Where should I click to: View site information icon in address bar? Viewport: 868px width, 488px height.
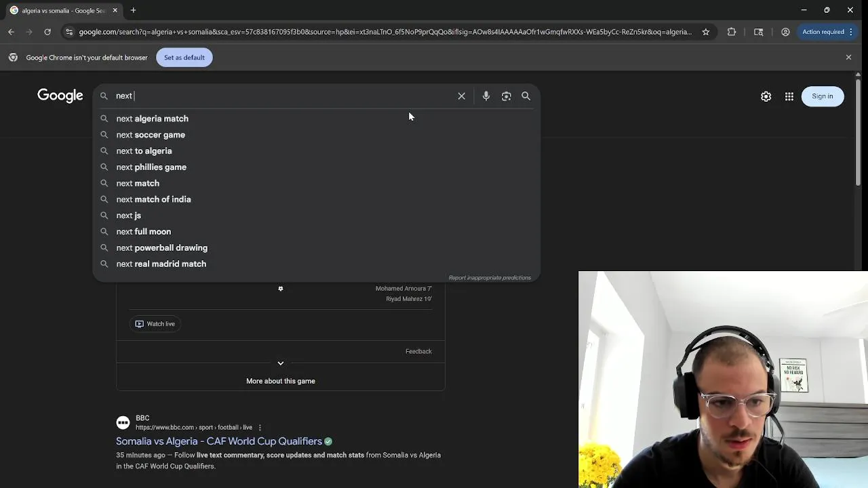coord(69,32)
